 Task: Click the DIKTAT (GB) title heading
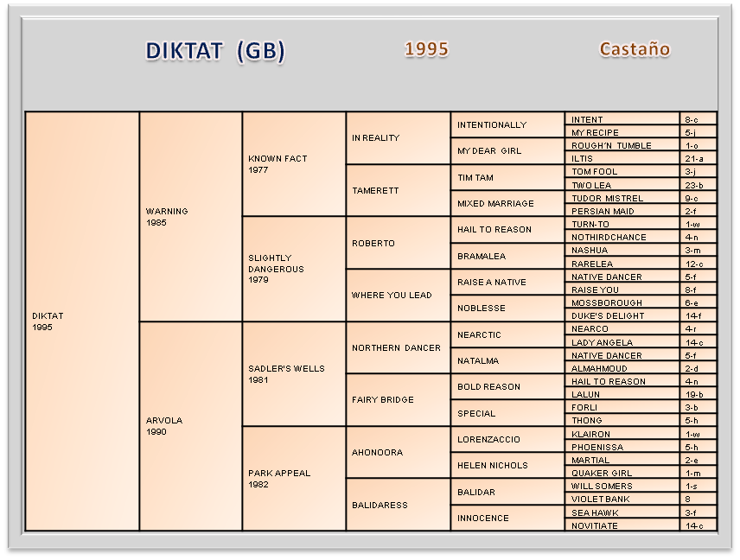coord(215,52)
